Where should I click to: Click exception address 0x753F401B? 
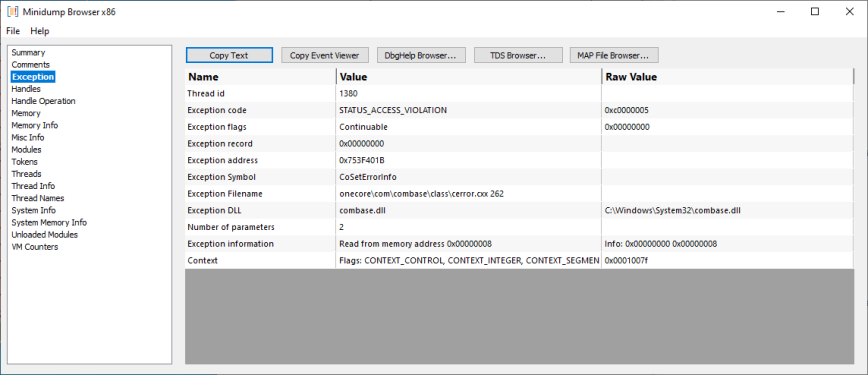tap(361, 160)
